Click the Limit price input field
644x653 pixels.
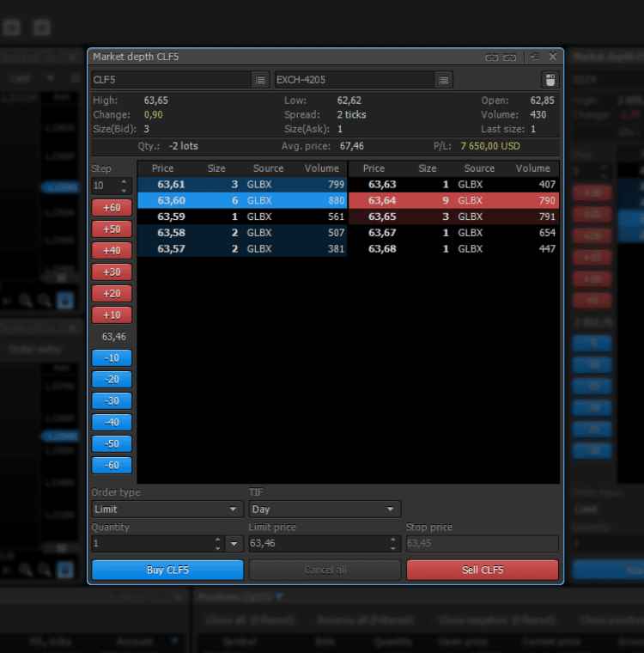click(319, 544)
